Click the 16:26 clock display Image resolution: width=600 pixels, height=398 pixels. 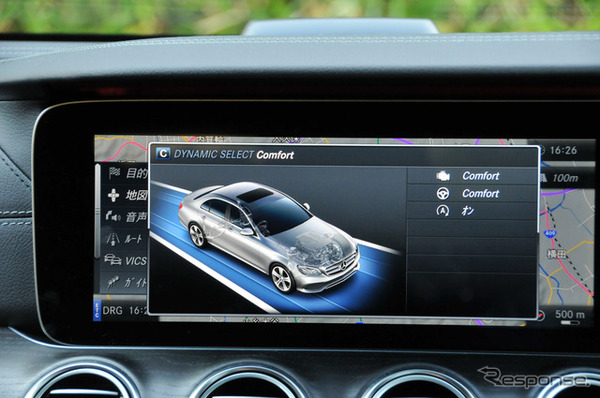coord(563,150)
